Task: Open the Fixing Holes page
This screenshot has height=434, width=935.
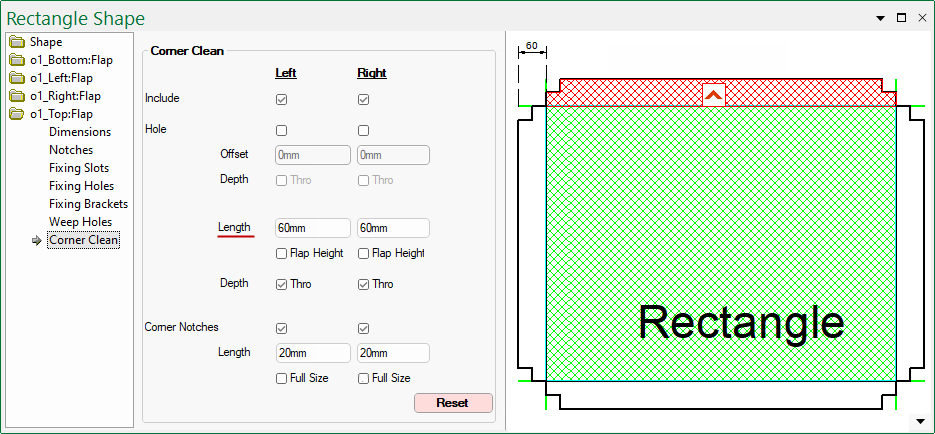Action: 82,186
